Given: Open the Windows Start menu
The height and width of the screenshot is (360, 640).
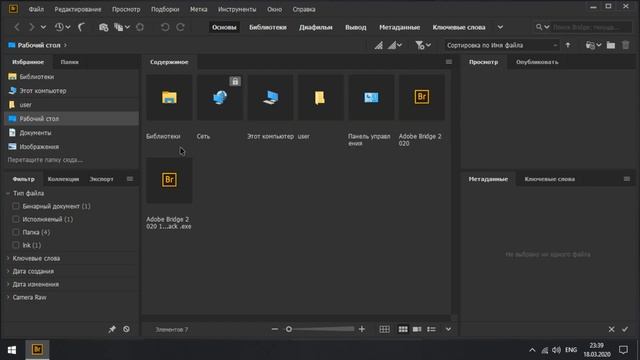Looking at the screenshot, I should pyautogui.click(x=12, y=350).
